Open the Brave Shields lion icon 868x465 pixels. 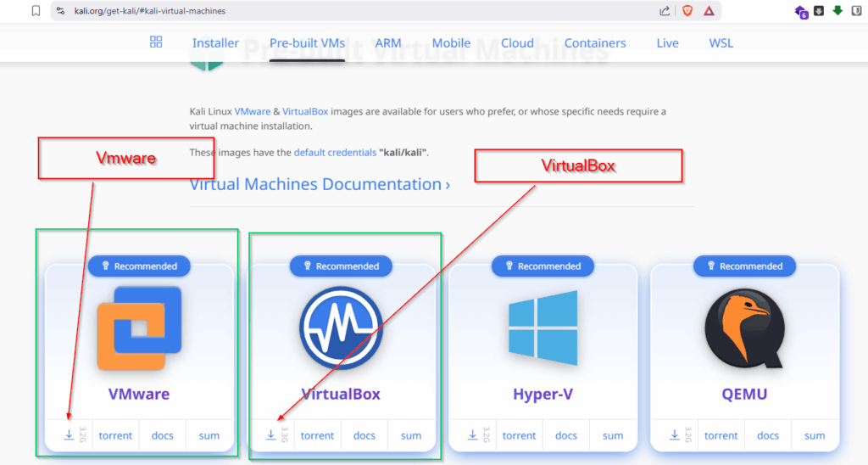point(687,11)
